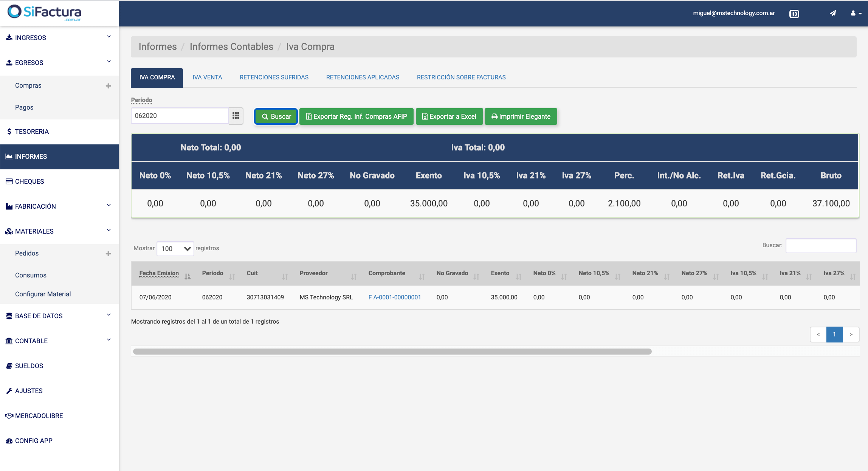
Task: Click the SiFactura logo
Action: click(x=45, y=12)
